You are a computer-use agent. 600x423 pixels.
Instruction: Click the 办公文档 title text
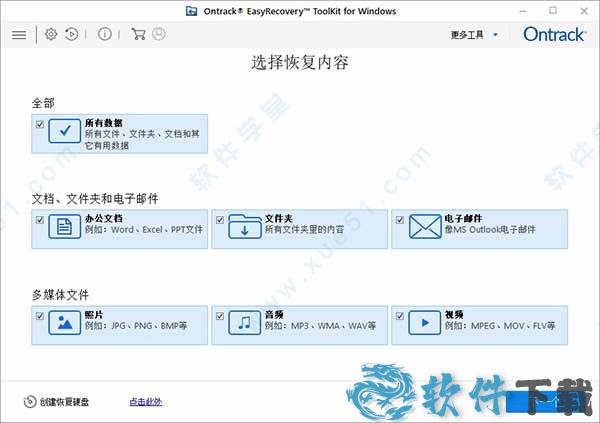pos(104,219)
